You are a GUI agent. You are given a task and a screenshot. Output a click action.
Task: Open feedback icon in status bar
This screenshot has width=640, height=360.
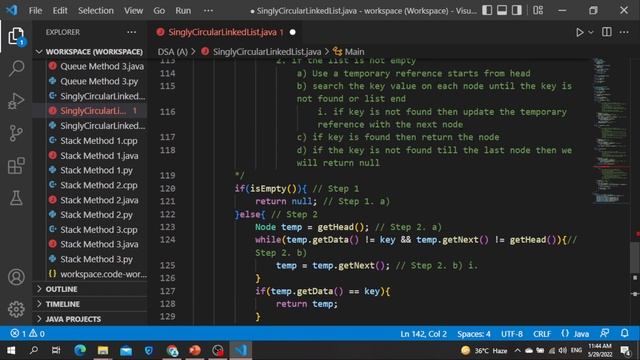tap(604, 333)
